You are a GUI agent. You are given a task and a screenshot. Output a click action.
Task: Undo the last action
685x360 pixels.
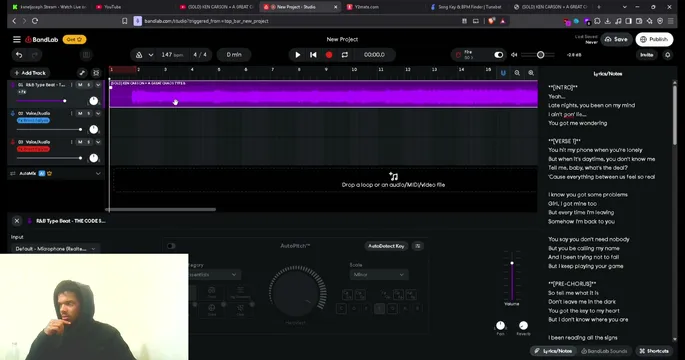pyautogui.click(x=19, y=55)
